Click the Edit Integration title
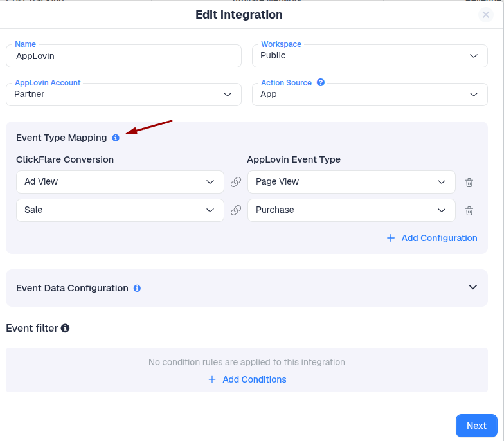Screen dimensions: 504x441 239,15
